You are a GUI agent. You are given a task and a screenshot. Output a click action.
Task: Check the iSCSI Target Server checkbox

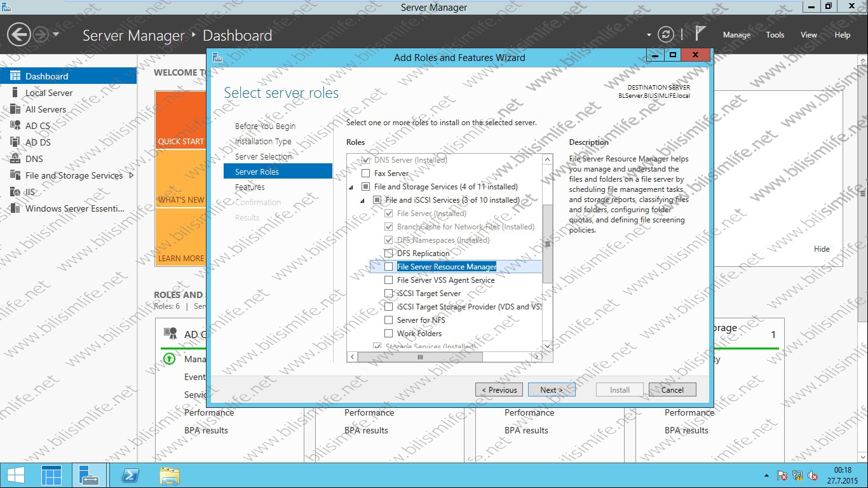tap(388, 294)
